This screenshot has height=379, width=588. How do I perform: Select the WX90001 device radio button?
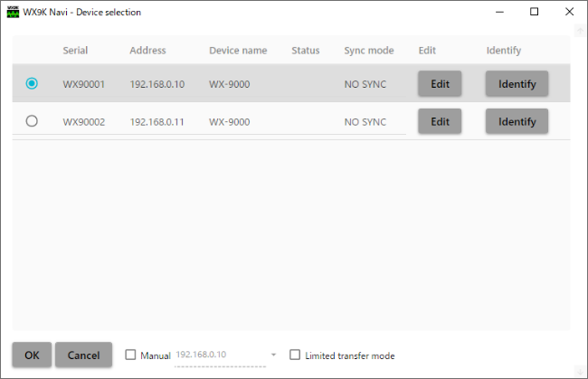[33, 83]
